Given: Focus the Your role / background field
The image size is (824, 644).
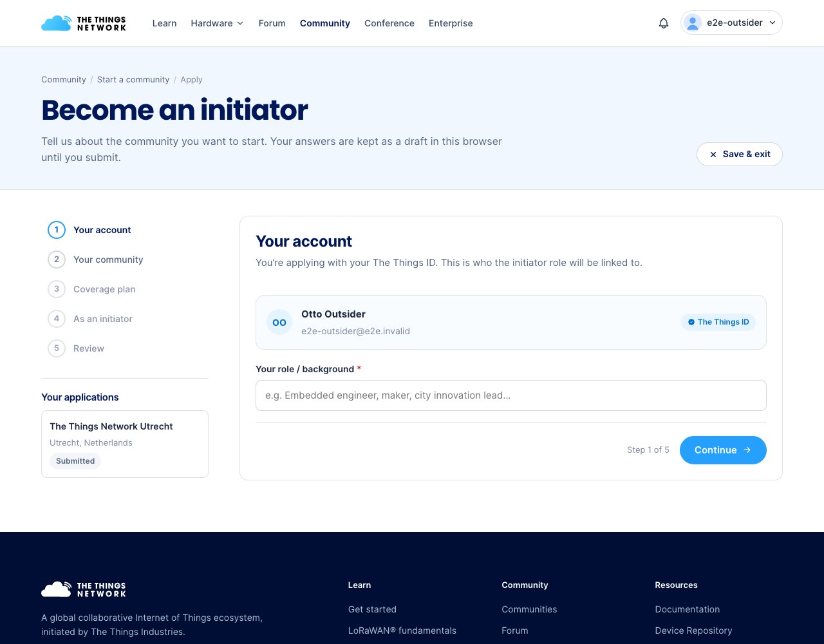Looking at the screenshot, I should click(511, 395).
